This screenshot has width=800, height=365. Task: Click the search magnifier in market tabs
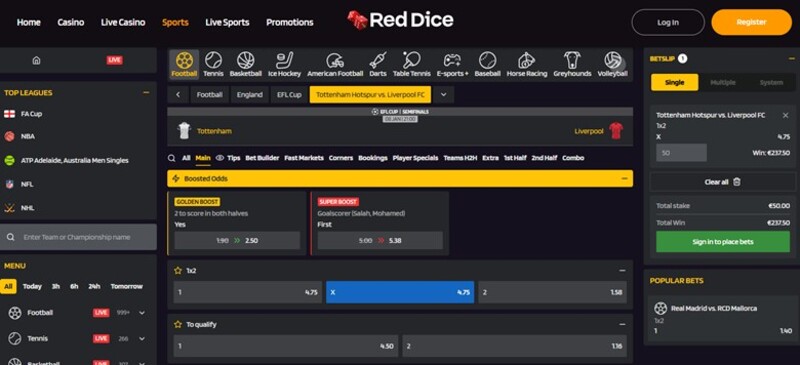(x=172, y=158)
